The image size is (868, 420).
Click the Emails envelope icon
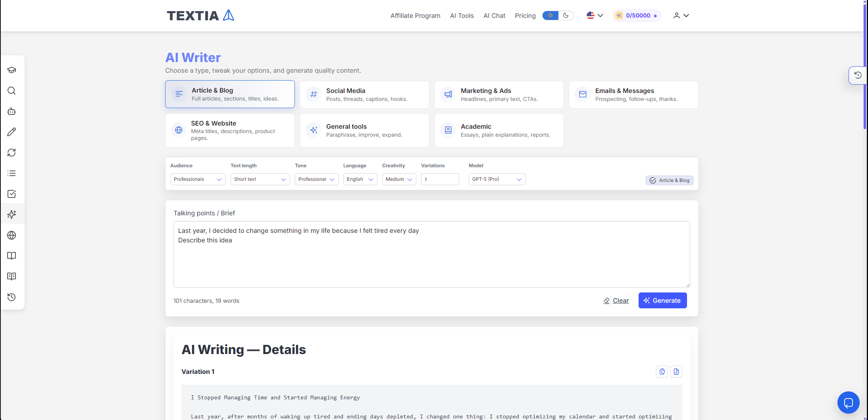[x=583, y=94]
